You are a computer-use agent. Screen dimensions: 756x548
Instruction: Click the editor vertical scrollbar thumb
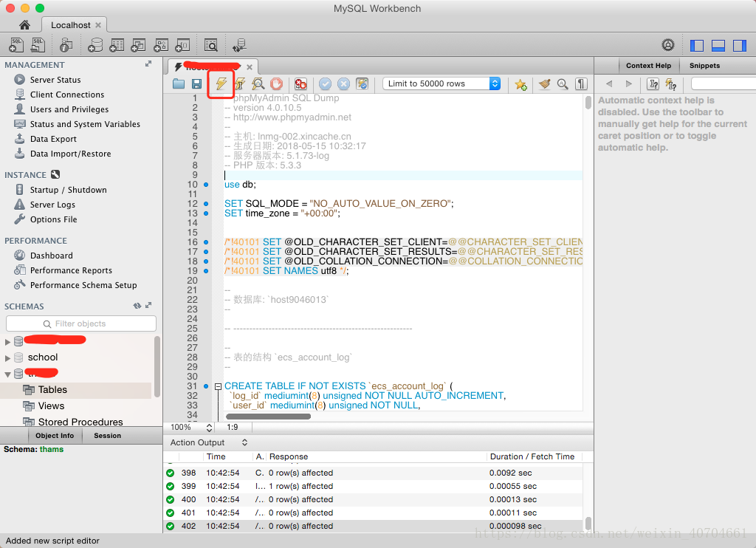588,103
